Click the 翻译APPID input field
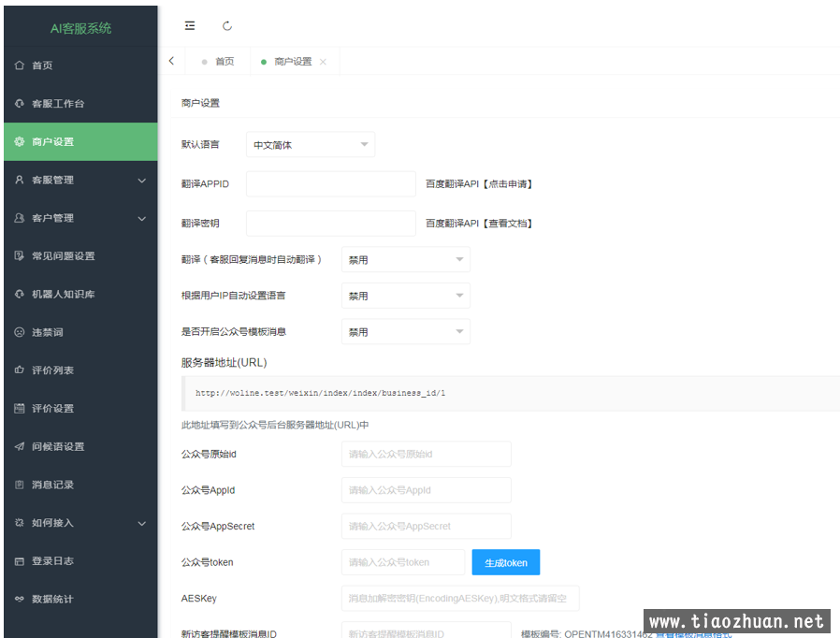840x638 pixels. [330, 184]
